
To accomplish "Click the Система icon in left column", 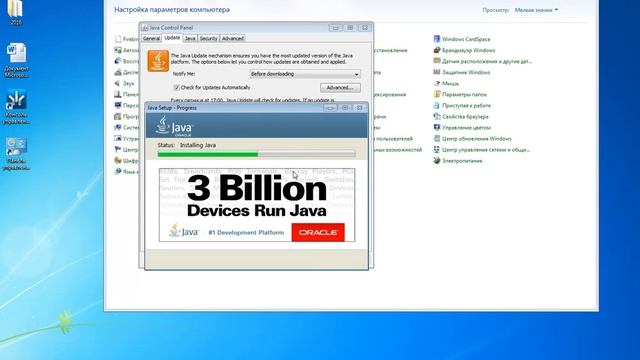I will point(118,127).
